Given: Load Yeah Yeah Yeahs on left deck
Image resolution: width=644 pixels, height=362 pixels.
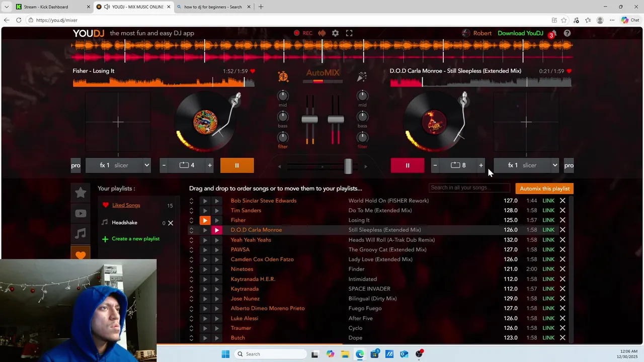Looking at the screenshot, I should tap(205, 240).
